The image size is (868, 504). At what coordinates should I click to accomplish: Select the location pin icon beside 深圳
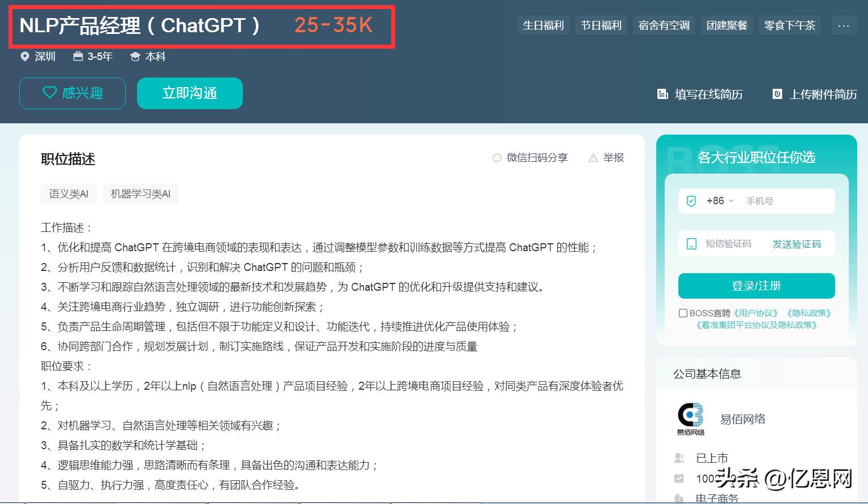pos(24,56)
